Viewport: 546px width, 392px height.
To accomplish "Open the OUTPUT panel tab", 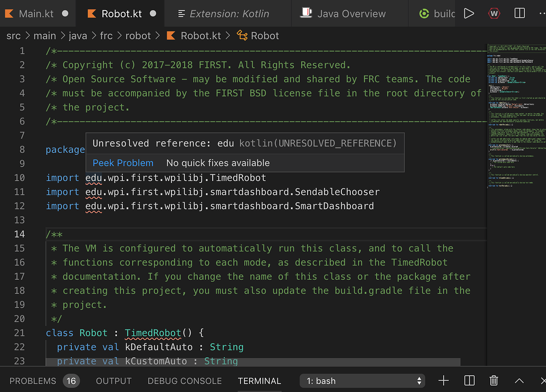I will (x=114, y=381).
